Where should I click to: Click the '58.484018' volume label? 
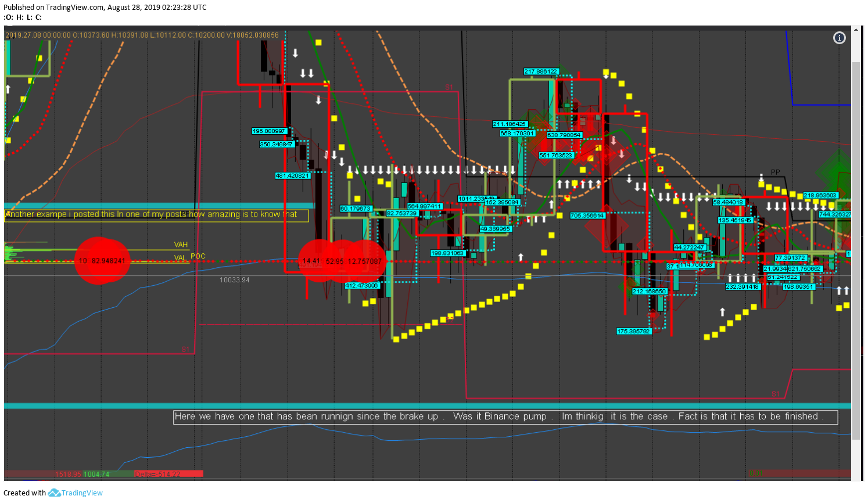point(729,202)
